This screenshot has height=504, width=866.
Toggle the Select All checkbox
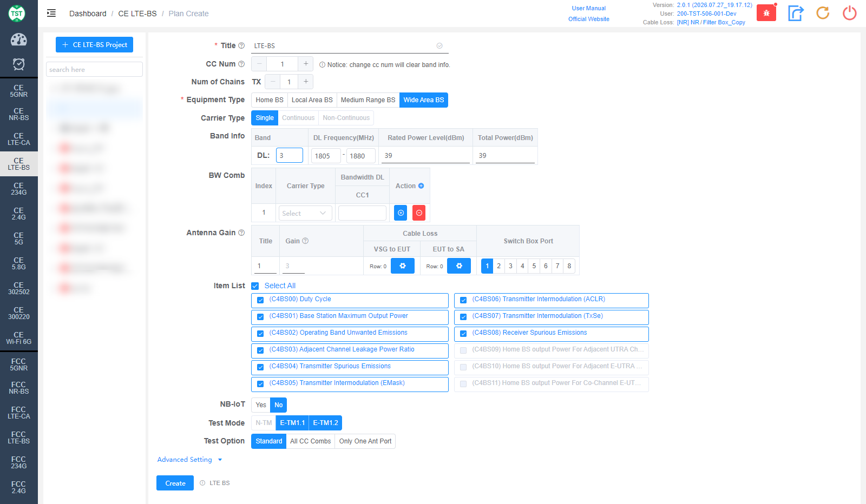(x=255, y=286)
